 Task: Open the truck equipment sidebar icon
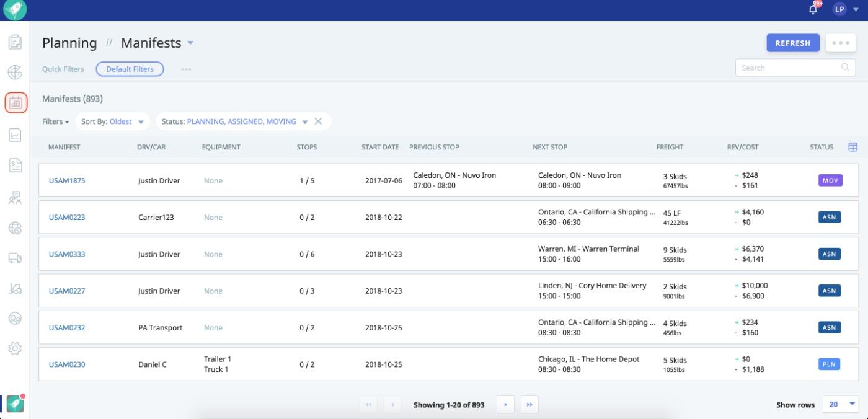point(15,258)
